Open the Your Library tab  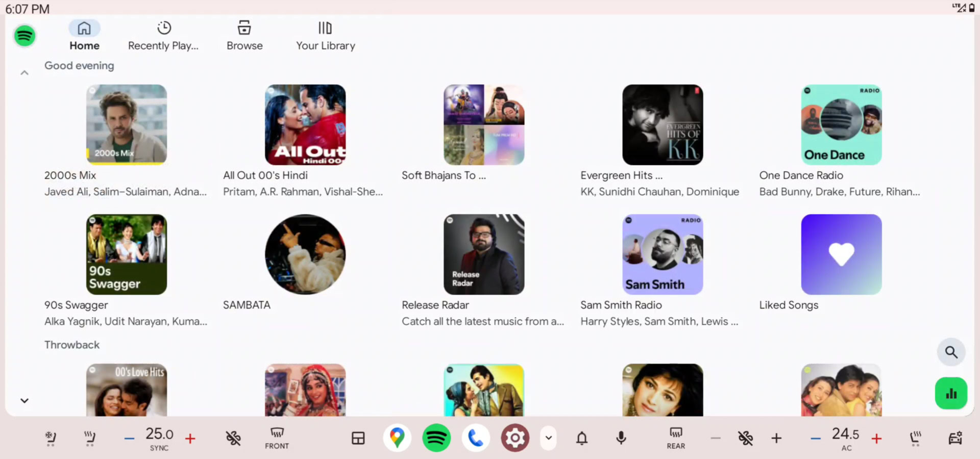tap(325, 36)
